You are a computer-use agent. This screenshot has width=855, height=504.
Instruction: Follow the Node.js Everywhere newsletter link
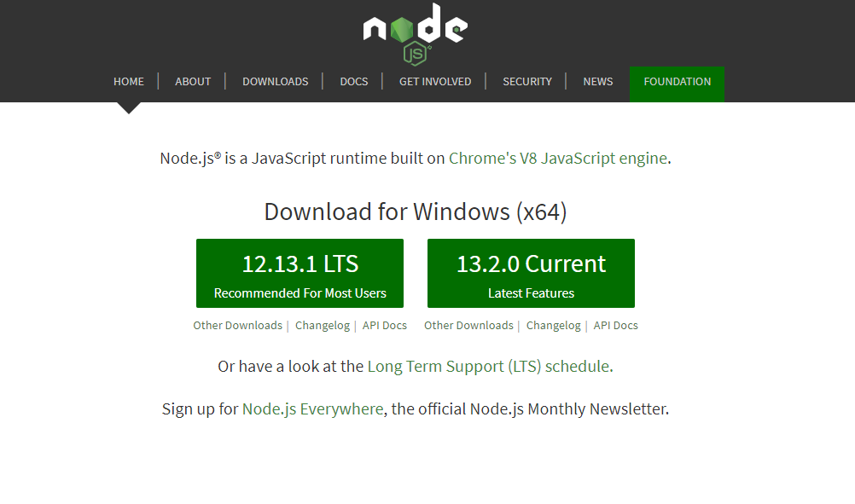(x=313, y=408)
